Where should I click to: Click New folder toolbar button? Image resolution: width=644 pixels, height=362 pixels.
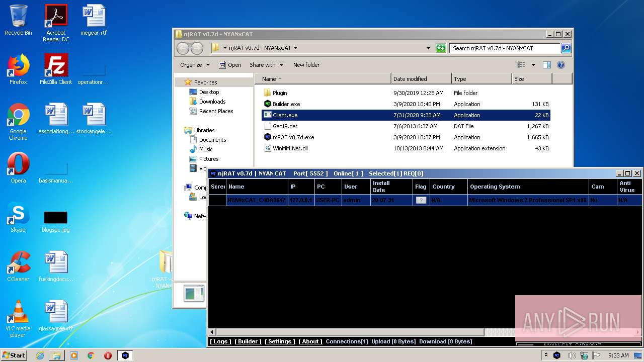(306, 65)
